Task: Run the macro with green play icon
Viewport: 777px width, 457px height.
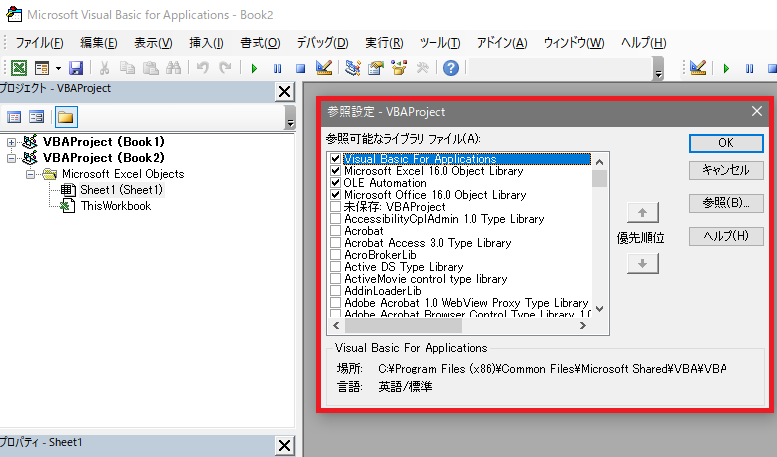Action: pyautogui.click(x=254, y=68)
